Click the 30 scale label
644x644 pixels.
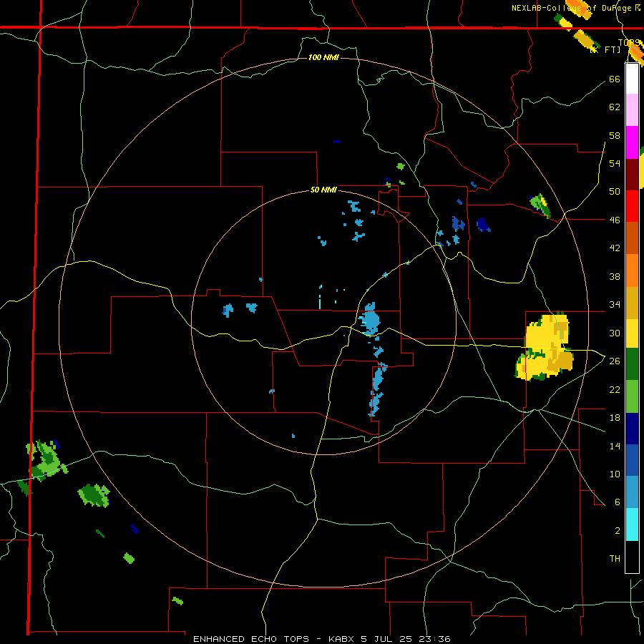[615, 333]
